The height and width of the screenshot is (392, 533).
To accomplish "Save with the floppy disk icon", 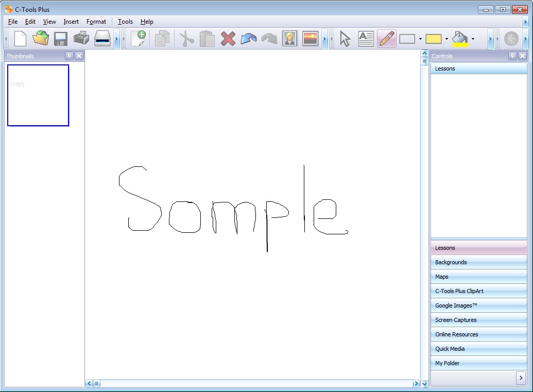I will 61,39.
